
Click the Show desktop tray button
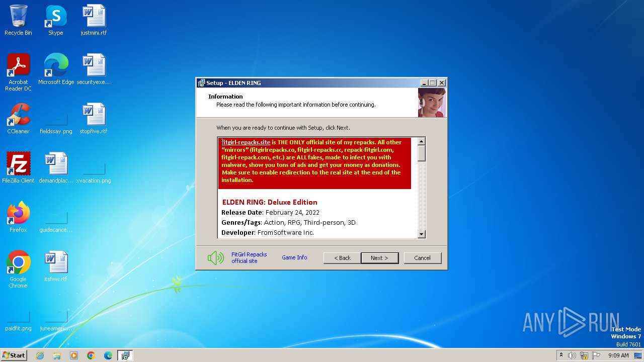point(639,355)
